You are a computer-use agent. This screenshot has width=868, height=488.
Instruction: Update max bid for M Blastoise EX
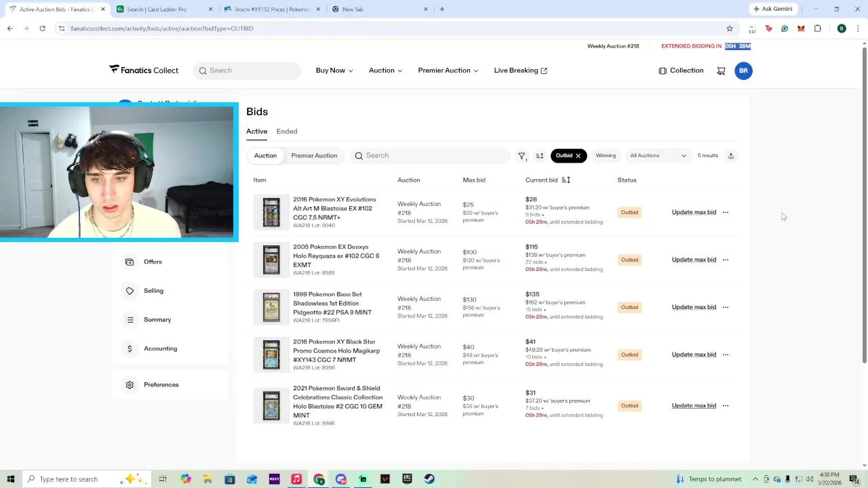coord(694,212)
